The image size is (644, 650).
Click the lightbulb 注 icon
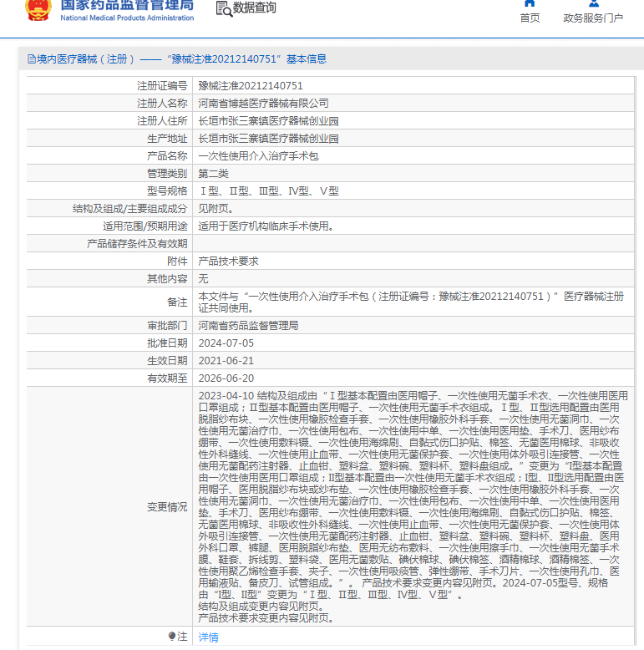tap(172, 637)
